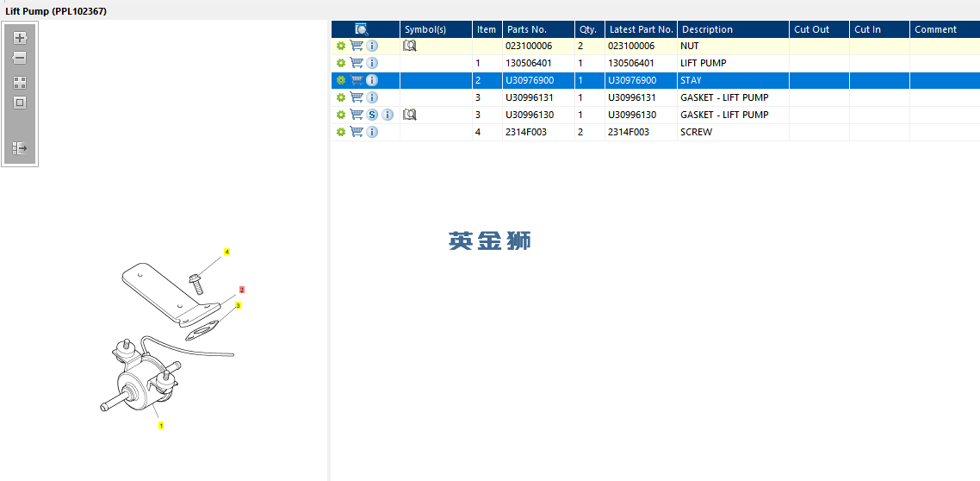Click the Comment column header
Viewport: 980px width, 481px height.
tap(945, 29)
